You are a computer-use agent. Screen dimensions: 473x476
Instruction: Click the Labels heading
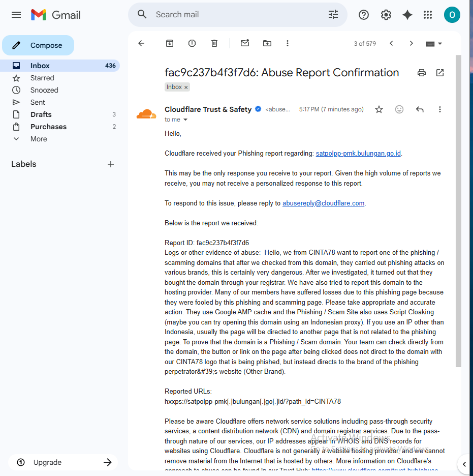[24, 164]
